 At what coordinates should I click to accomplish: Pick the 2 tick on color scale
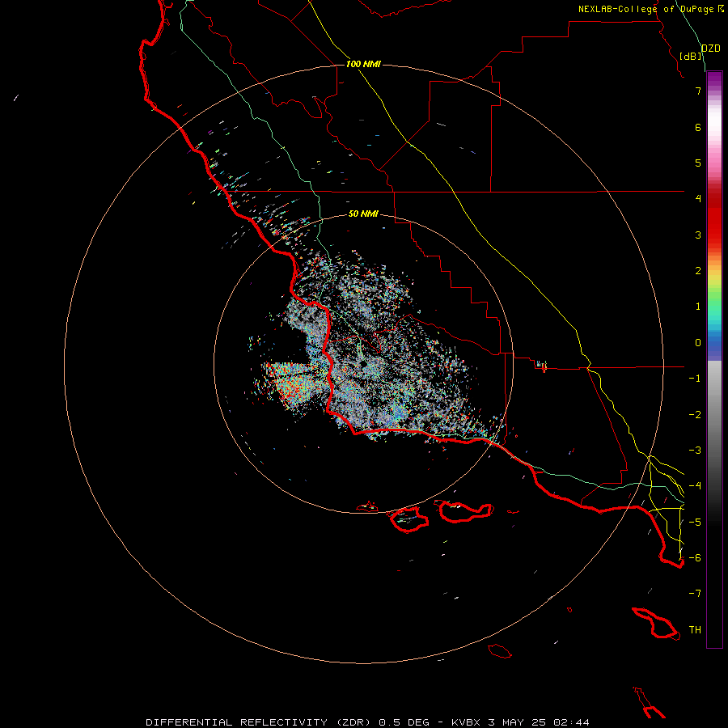[698, 271]
